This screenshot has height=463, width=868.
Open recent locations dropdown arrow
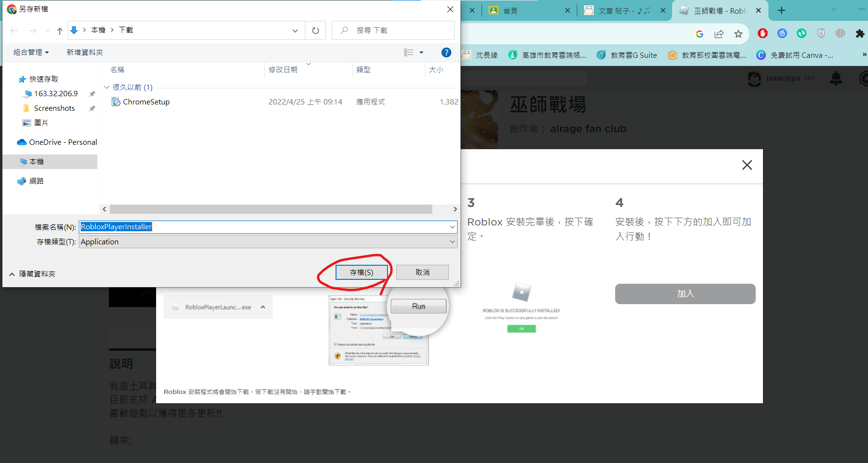[47, 31]
